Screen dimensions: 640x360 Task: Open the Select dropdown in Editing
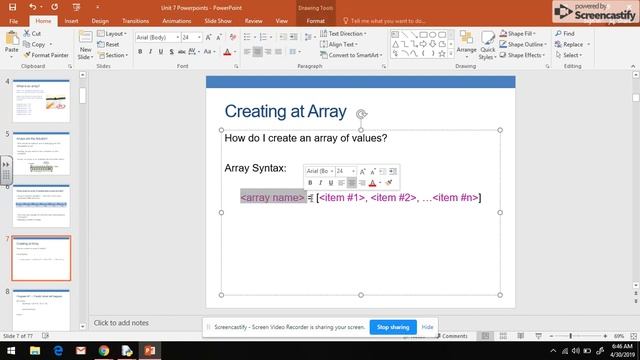(x=569, y=55)
